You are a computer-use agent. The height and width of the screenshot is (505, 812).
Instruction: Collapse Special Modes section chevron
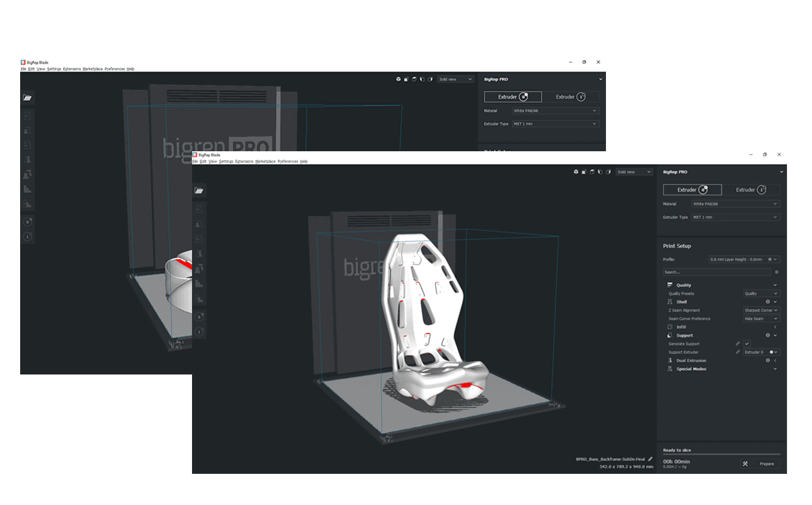pyautogui.click(x=775, y=369)
